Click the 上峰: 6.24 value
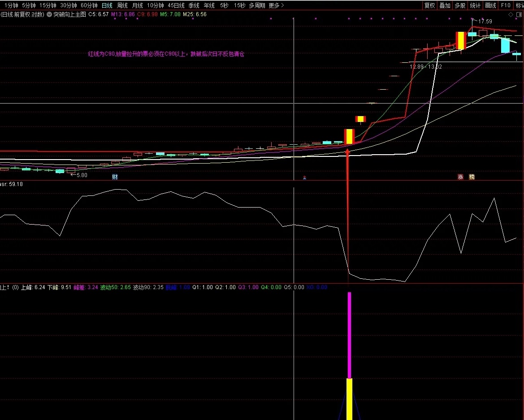This screenshot has height=420, width=524. 33,287
